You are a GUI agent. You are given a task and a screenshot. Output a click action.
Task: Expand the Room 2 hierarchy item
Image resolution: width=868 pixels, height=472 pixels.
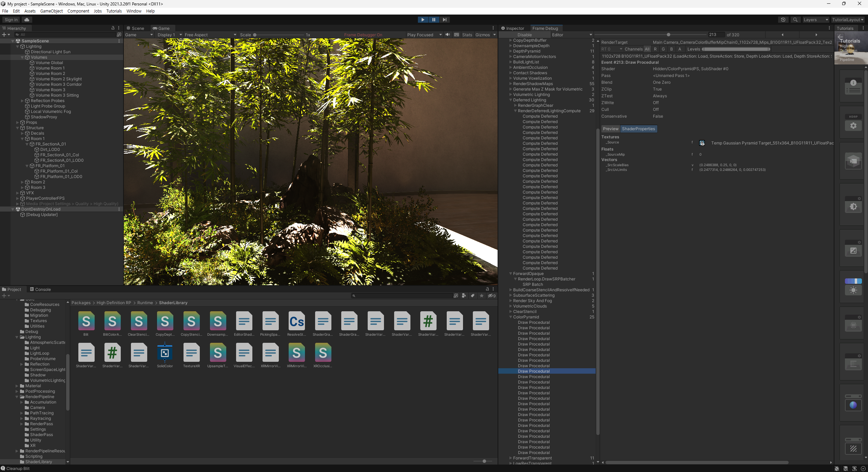click(22, 182)
